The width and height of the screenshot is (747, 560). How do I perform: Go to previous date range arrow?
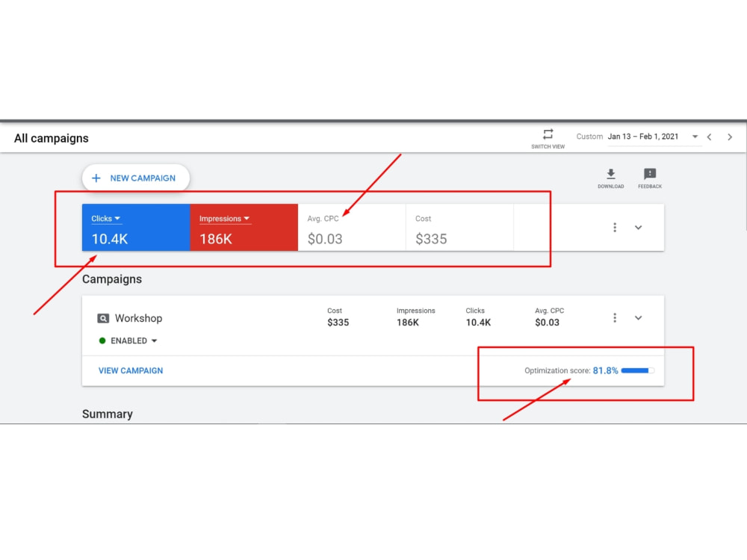click(710, 137)
